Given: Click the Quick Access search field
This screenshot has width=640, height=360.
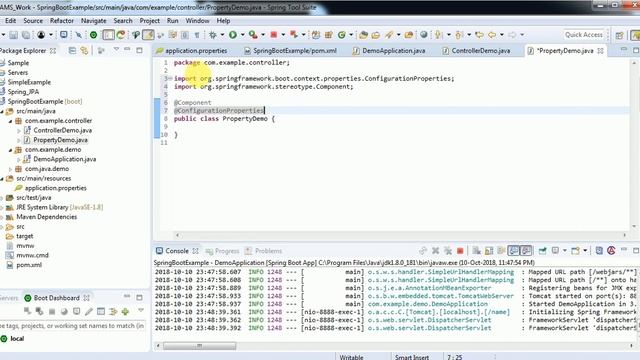Looking at the screenshot, I should coord(584,35).
